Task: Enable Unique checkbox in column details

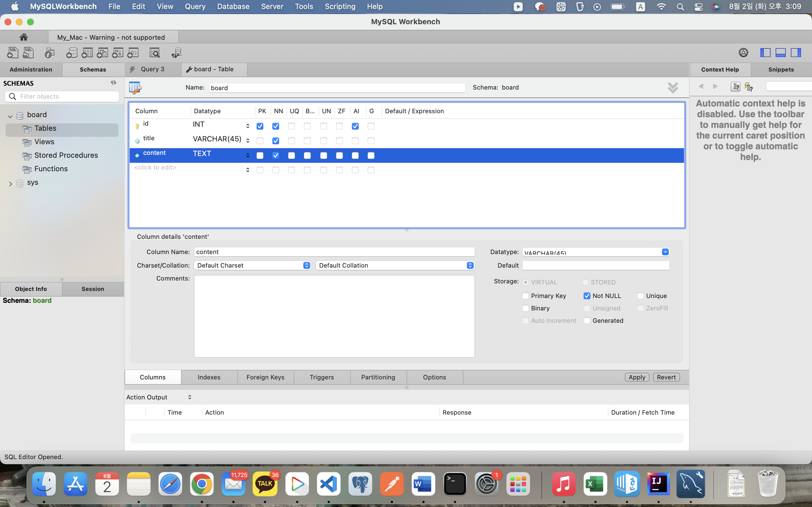Action: (x=640, y=296)
